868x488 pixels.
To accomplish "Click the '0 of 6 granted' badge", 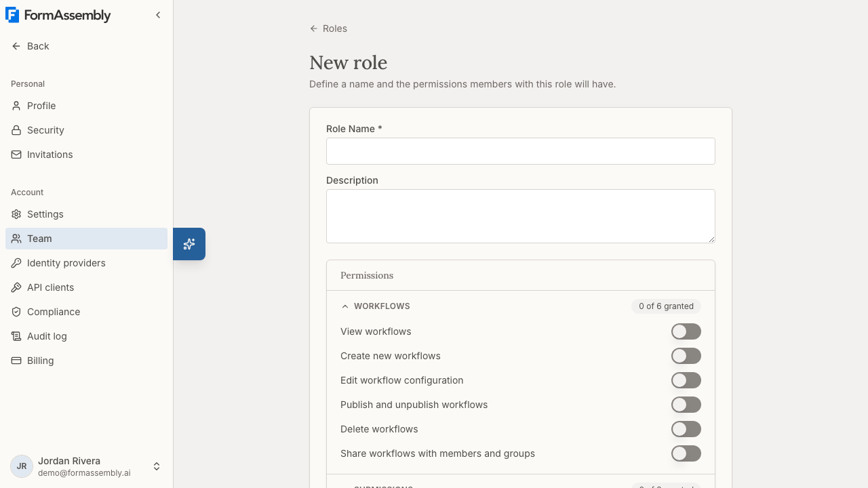I will click(x=666, y=306).
